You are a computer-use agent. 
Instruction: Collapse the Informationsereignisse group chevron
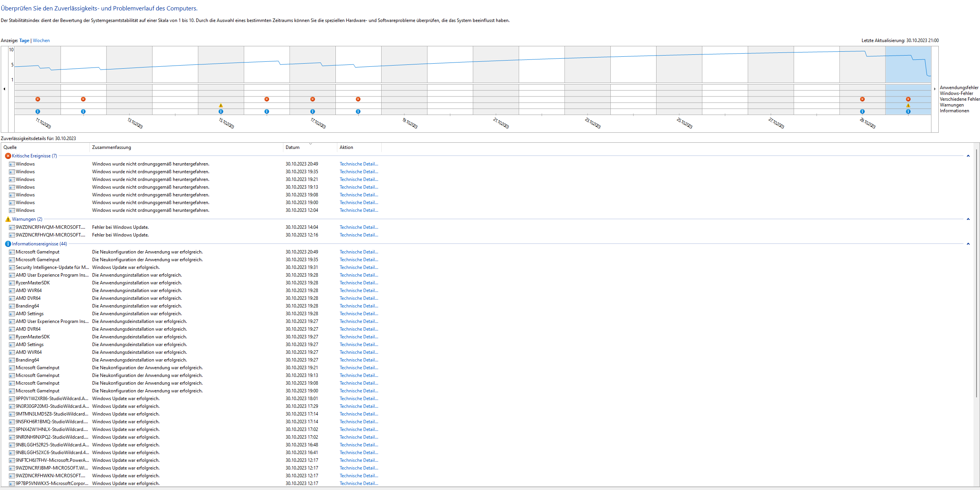tap(968, 244)
